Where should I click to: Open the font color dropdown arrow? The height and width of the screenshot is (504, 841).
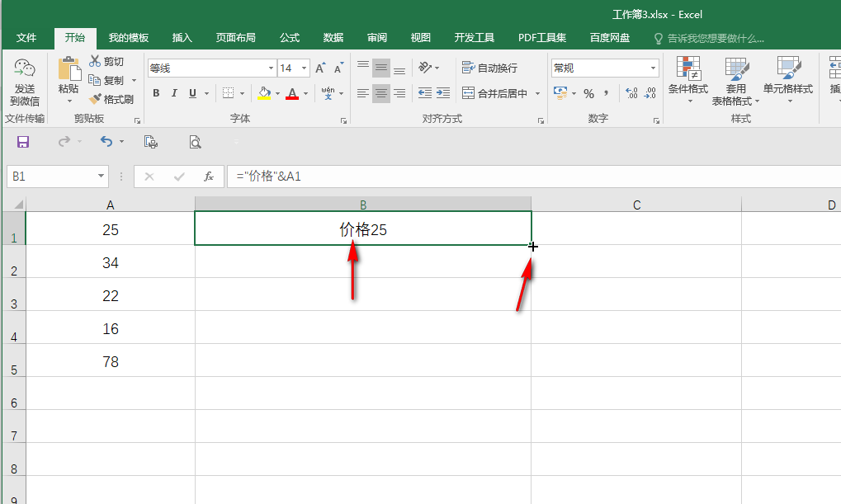305,94
